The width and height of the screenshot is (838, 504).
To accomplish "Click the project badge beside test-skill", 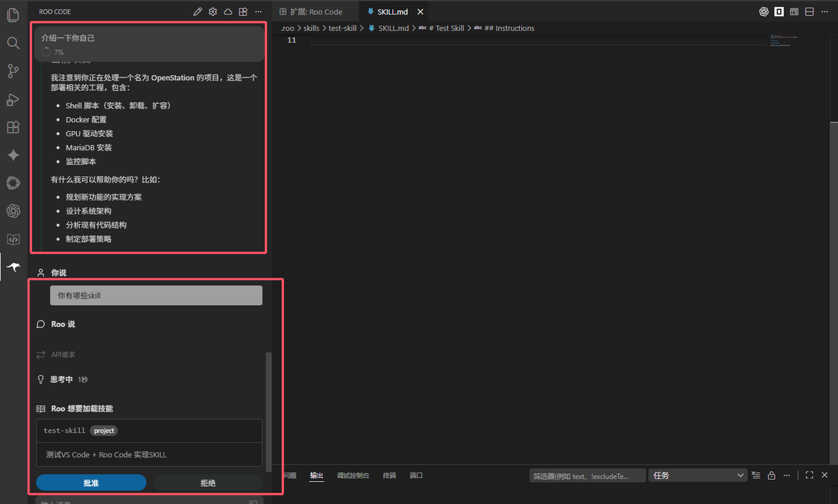I will (x=104, y=431).
